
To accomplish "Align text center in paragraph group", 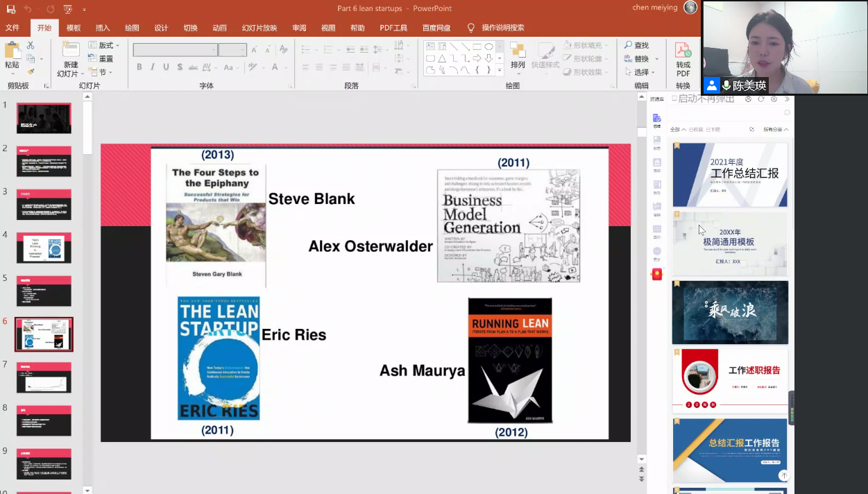I will pos(319,67).
